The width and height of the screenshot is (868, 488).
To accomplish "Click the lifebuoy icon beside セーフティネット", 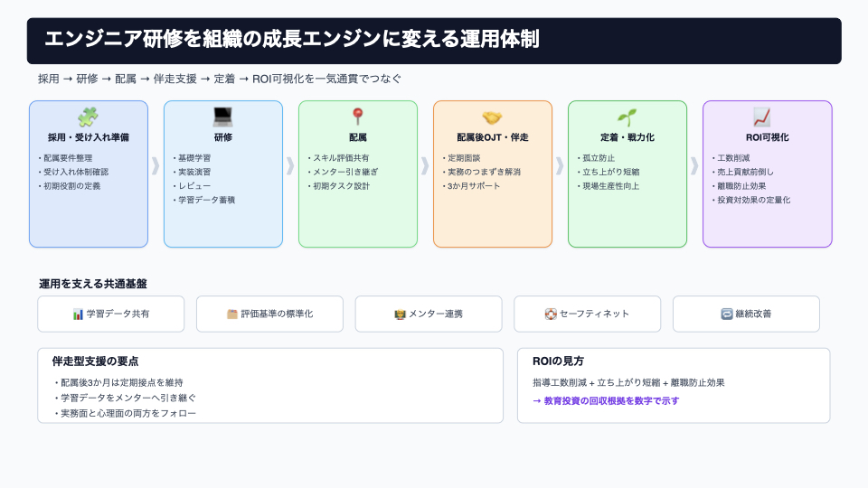I will (550, 314).
